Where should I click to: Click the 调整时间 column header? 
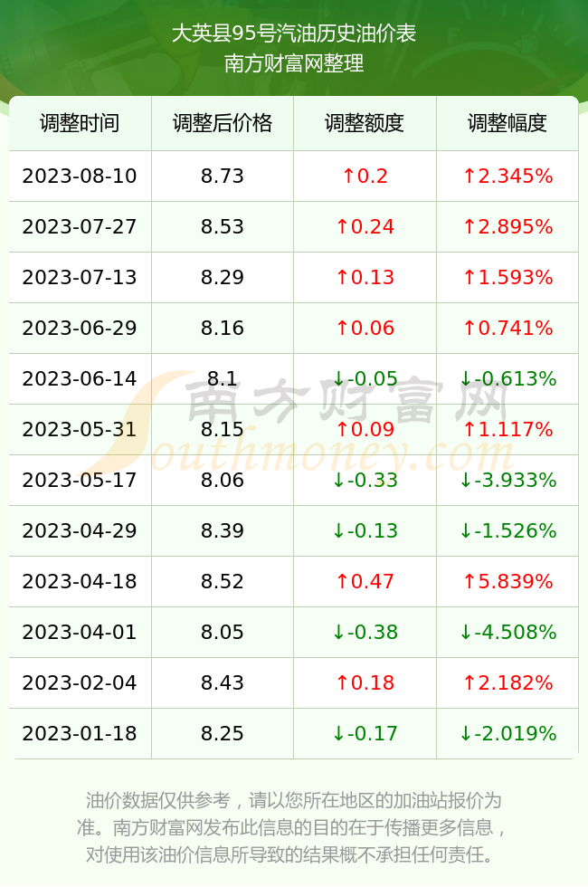tap(80, 123)
